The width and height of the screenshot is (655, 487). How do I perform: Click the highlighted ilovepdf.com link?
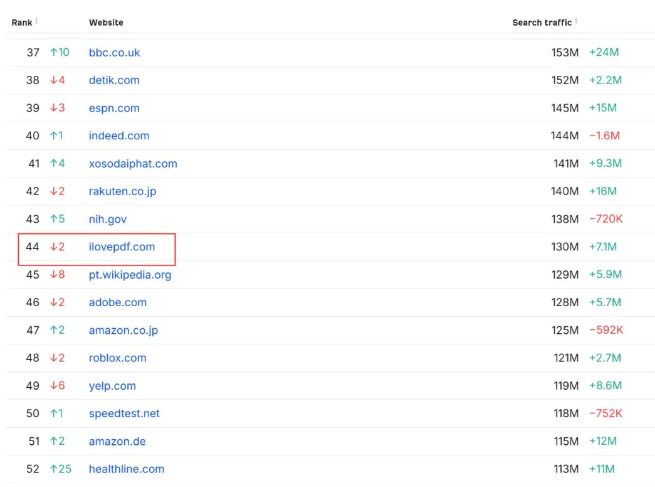(x=122, y=247)
